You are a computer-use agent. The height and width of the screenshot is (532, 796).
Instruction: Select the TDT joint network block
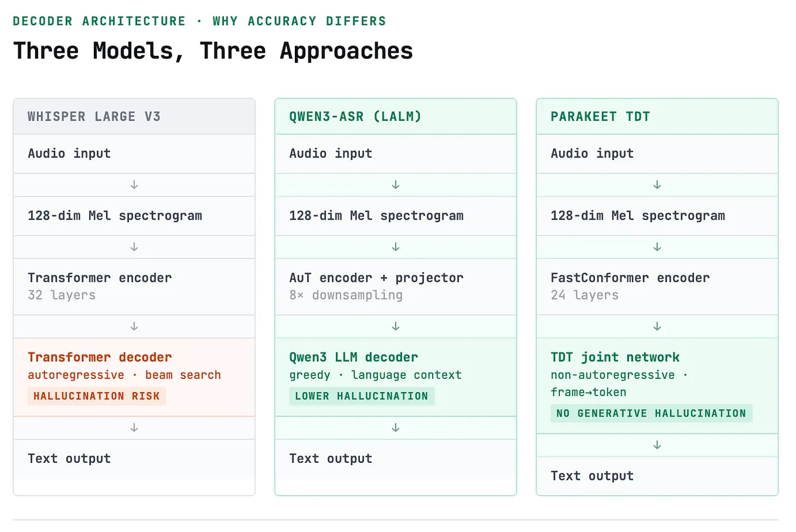click(x=657, y=386)
